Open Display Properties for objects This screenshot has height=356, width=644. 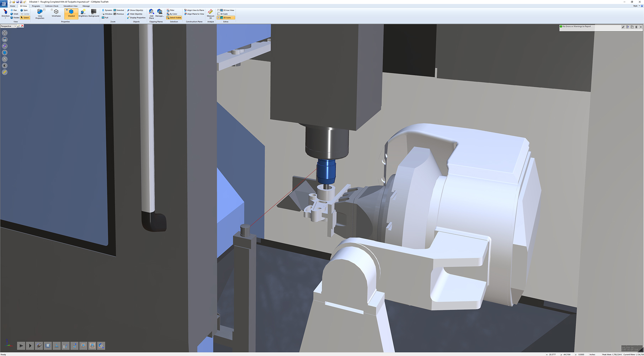(x=137, y=17)
